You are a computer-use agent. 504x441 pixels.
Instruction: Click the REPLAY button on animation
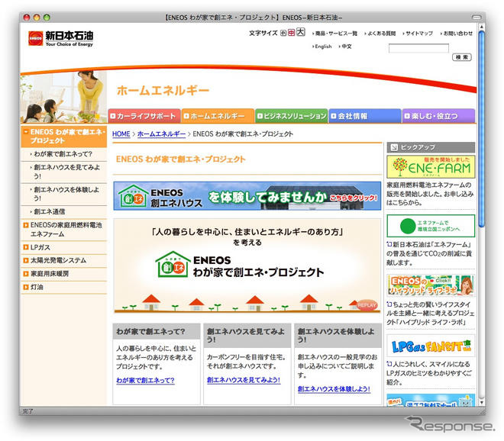click(x=367, y=305)
